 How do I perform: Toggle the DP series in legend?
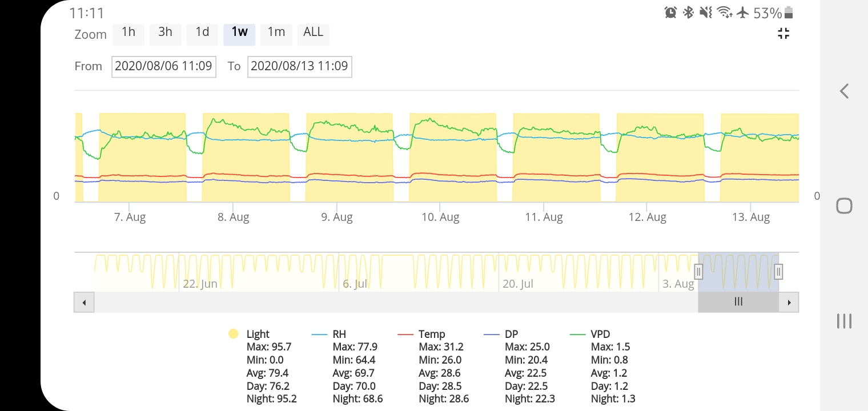(x=500, y=334)
